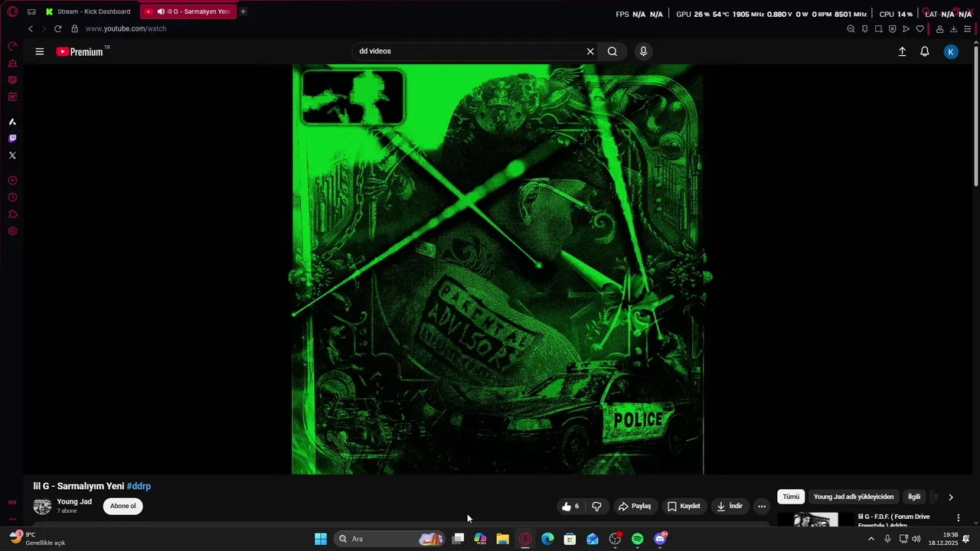Viewport: 980px width, 551px height.
Task: Open Settings gear icon in sidebar
Action: click(12, 231)
